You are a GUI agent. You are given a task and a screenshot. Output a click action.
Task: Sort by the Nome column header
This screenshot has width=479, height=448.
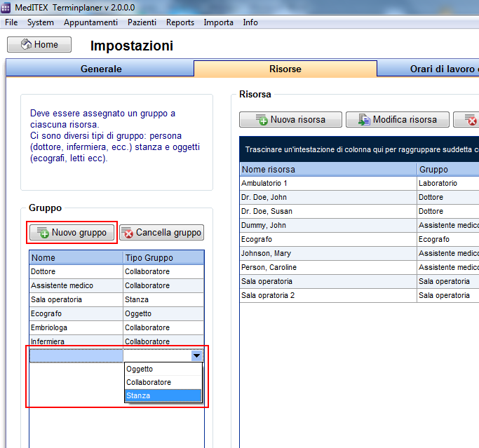click(x=76, y=257)
